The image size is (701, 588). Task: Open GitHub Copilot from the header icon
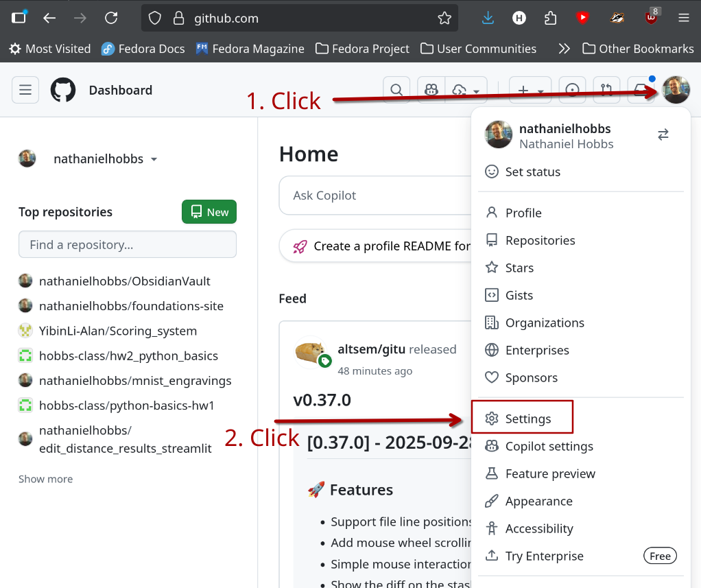(431, 90)
